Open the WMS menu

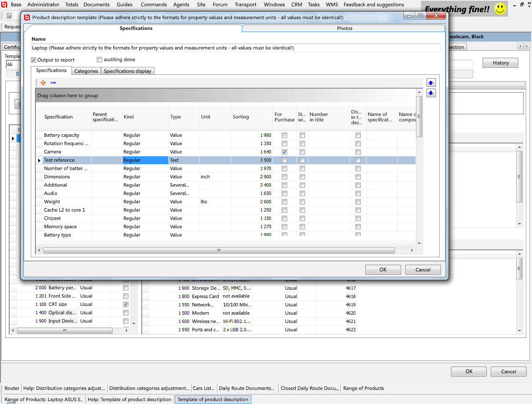[x=332, y=5]
